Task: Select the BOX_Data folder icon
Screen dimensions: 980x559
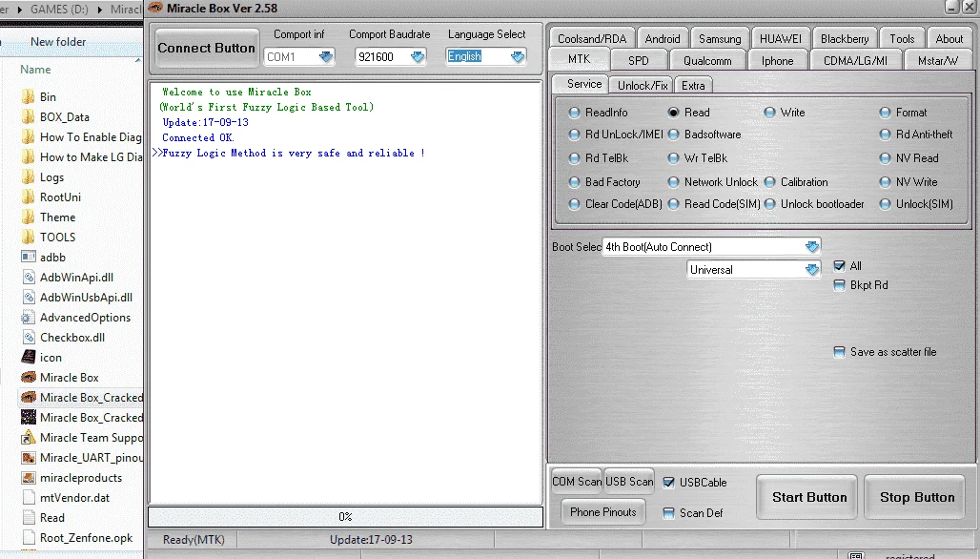Action: (29, 117)
